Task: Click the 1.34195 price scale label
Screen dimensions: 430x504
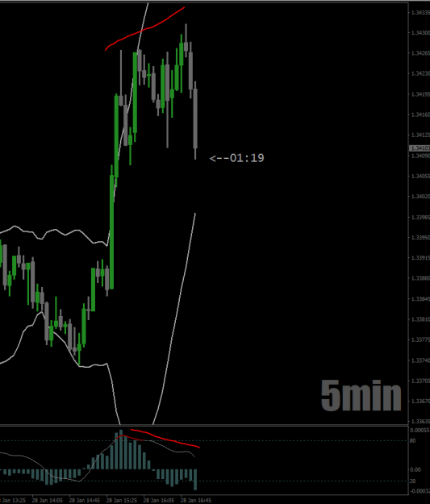Action: 420,94
